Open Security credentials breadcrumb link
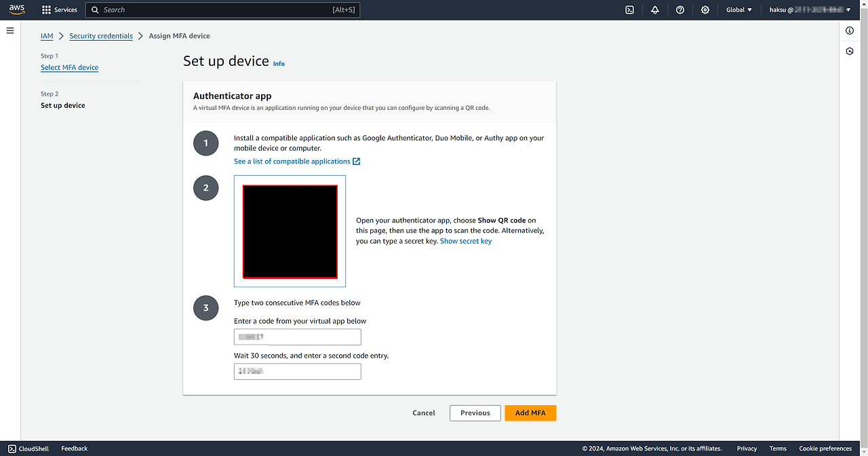This screenshot has width=868, height=456. [101, 36]
